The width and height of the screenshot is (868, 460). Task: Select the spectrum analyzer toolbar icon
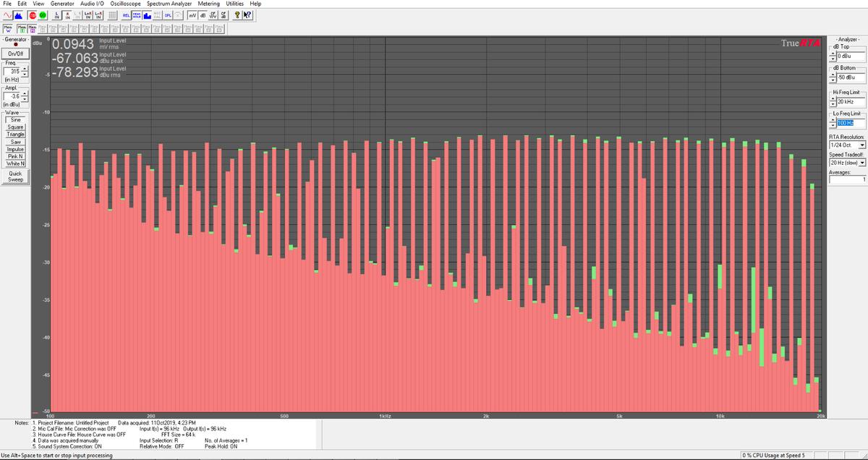tap(19, 15)
